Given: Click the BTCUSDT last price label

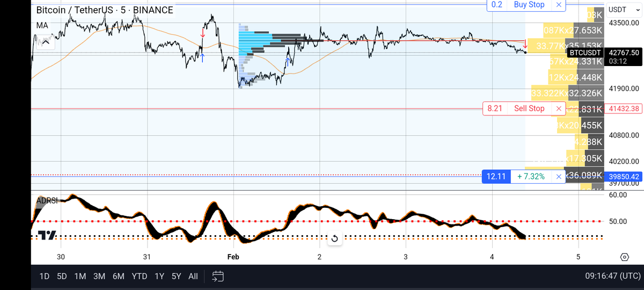Looking at the screenshot, I should point(586,53).
